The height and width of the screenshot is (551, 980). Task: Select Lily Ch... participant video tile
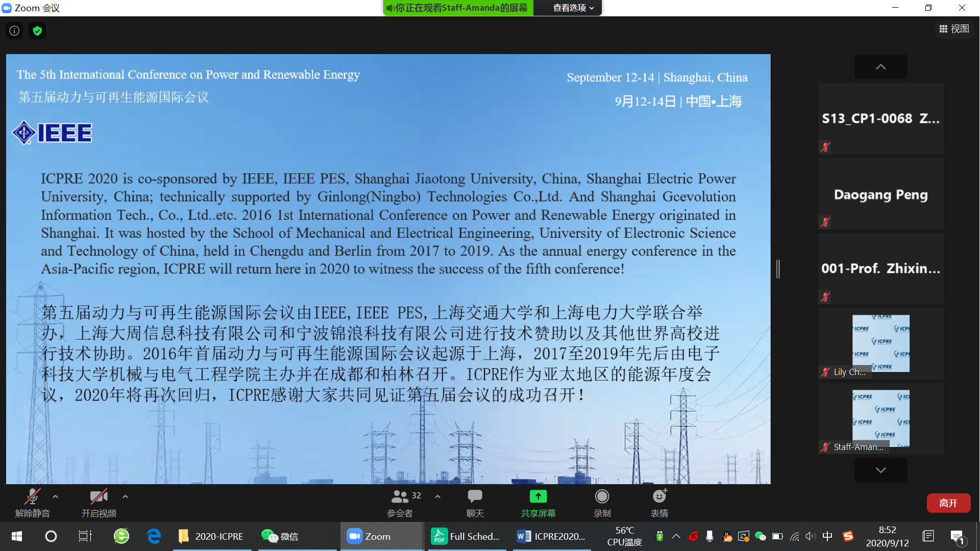point(880,343)
